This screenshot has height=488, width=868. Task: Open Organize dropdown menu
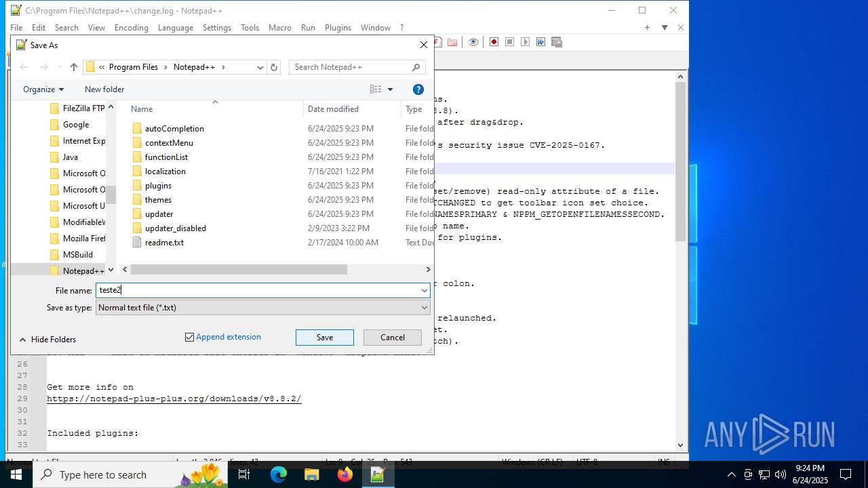[x=43, y=89]
